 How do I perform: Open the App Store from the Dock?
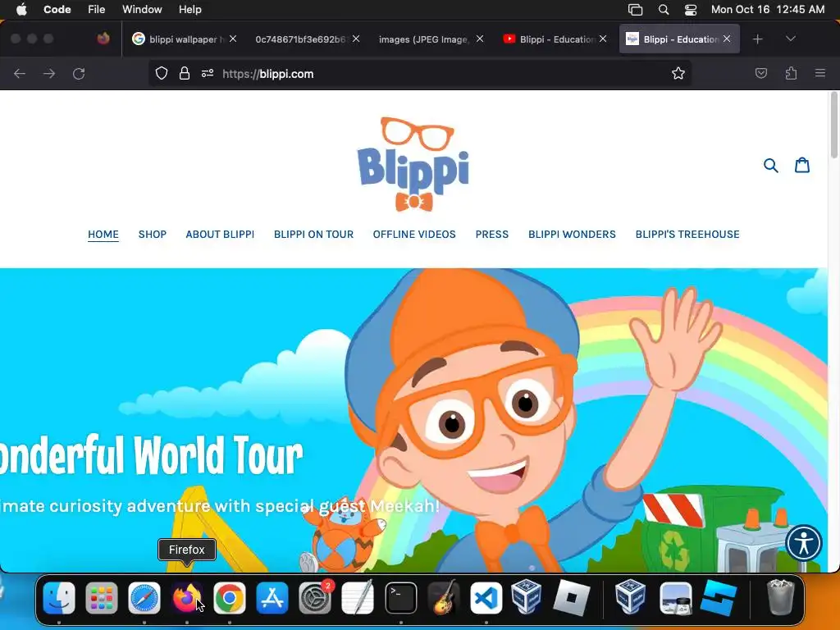point(272,598)
